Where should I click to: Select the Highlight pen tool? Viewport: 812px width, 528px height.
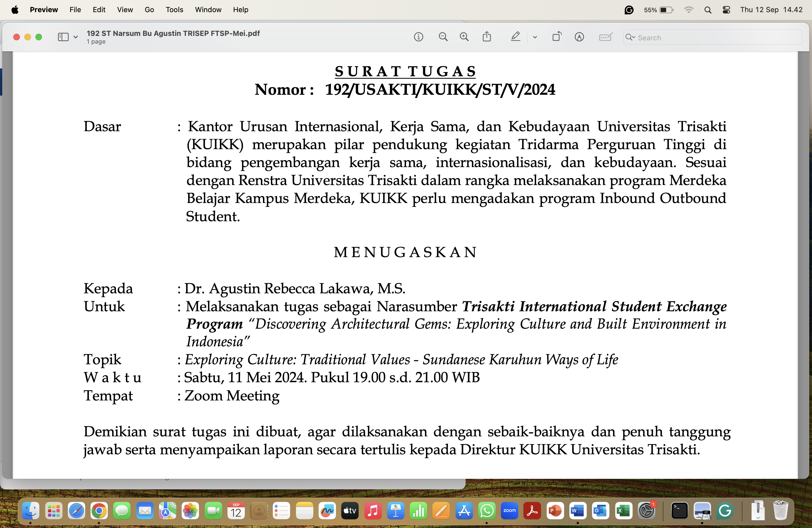click(515, 36)
